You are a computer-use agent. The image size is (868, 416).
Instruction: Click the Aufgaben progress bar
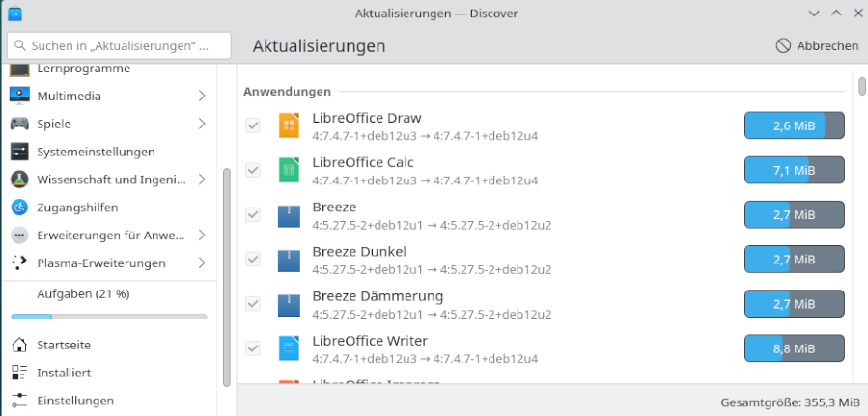pos(108,316)
